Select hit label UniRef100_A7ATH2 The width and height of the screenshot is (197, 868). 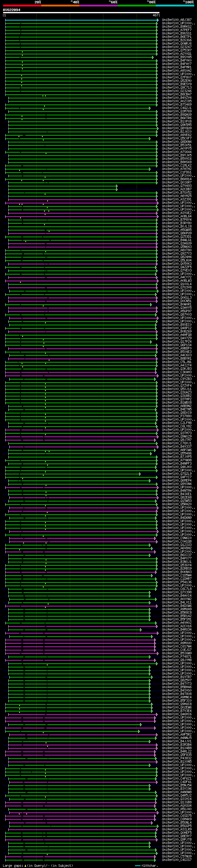point(177,169)
